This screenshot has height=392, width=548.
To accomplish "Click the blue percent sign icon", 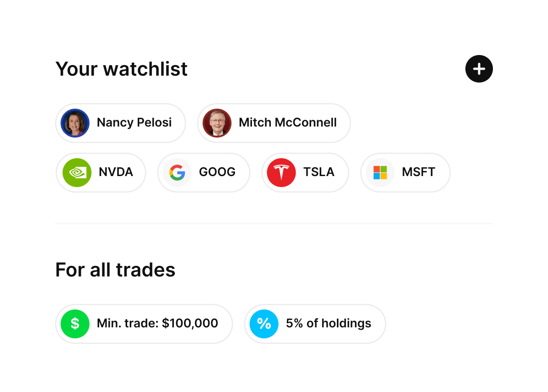I will (264, 324).
